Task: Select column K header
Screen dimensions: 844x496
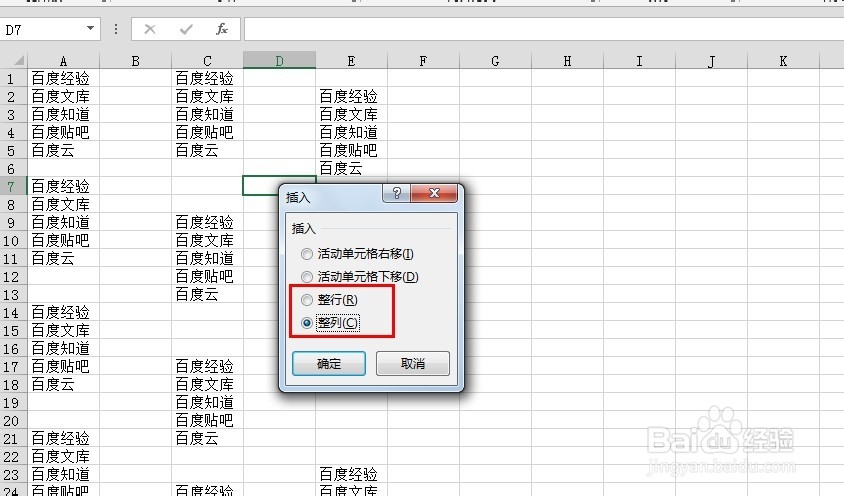Action: coord(783,61)
